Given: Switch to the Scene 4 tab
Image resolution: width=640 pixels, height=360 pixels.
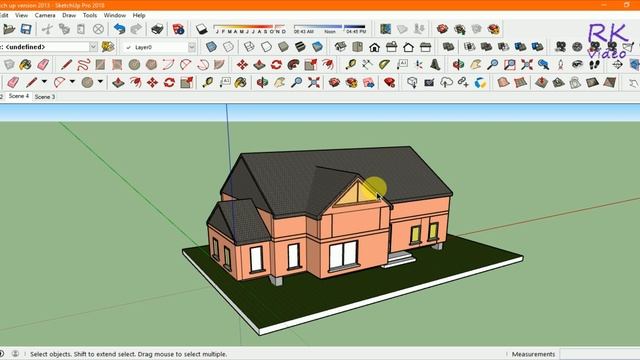Looking at the screenshot, I should (x=19, y=96).
